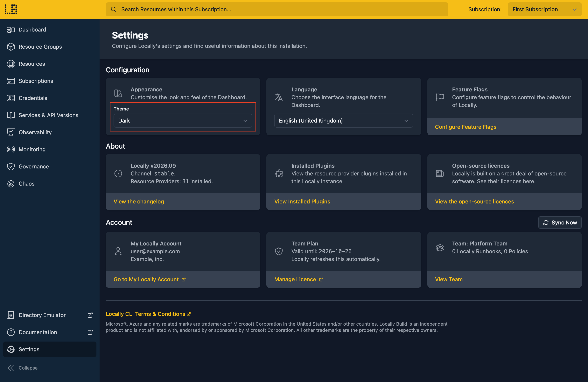The width and height of the screenshot is (588, 382).
Task: Click the Observability chart icon
Action: [11, 132]
